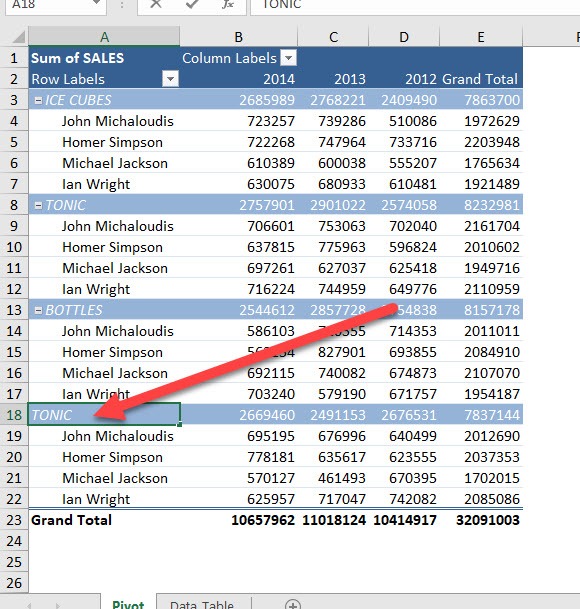
Task: Select the Grand Total column header cell
Action: (481, 79)
